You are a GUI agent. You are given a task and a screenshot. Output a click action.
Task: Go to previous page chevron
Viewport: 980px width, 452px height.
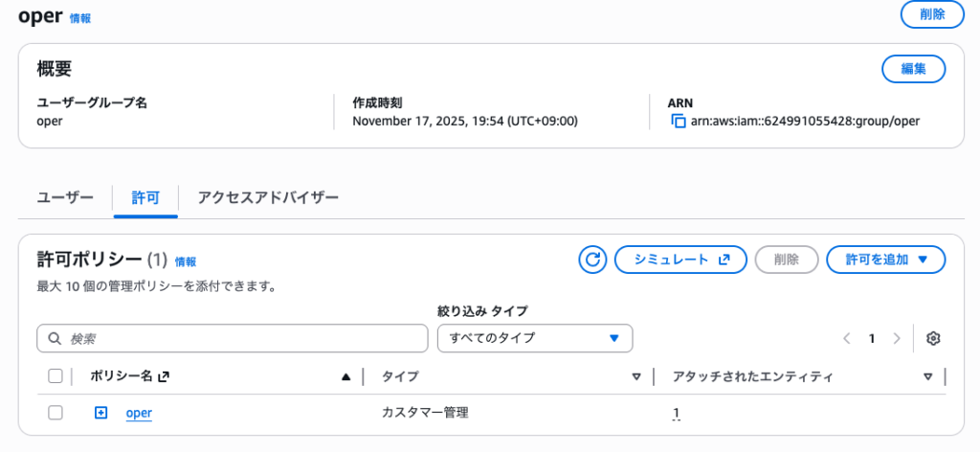[x=847, y=338]
